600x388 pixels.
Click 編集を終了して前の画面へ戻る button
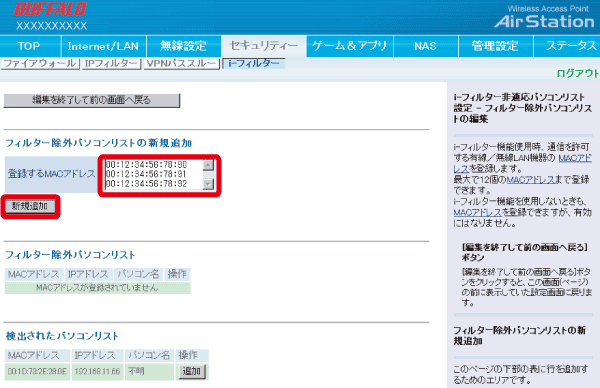tap(91, 100)
